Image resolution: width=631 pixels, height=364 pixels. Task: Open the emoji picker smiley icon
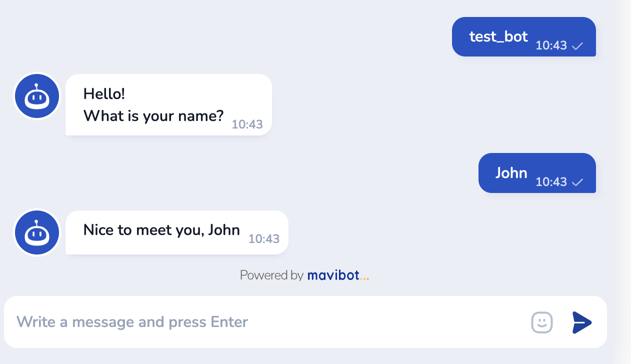pos(541,322)
